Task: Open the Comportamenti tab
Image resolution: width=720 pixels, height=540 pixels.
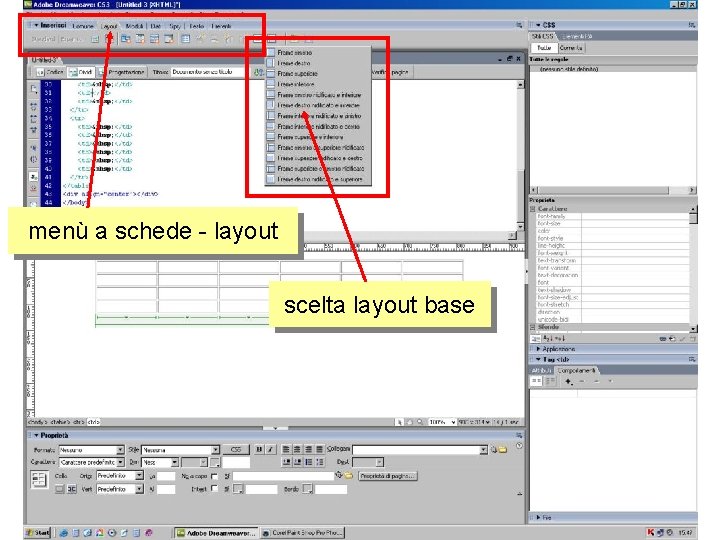Action: tap(576, 370)
